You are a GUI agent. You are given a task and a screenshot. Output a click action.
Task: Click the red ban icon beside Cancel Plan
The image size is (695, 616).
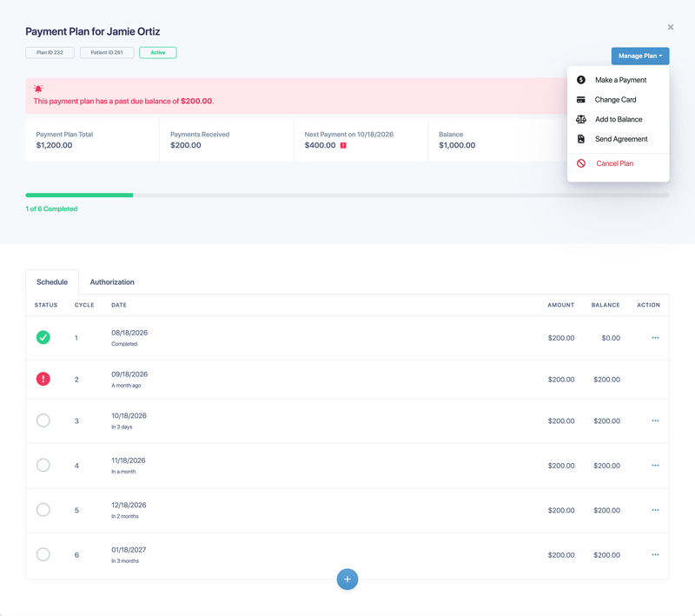[580, 163]
